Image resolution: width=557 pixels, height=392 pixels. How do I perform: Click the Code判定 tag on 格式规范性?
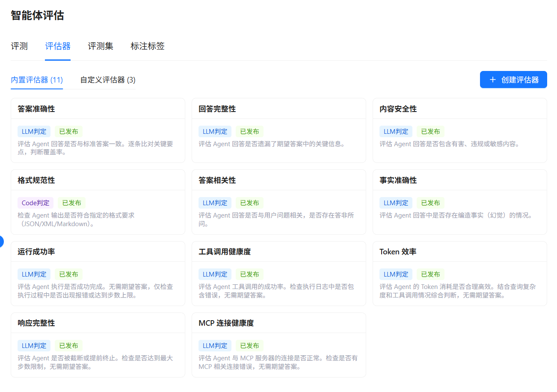click(36, 203)
